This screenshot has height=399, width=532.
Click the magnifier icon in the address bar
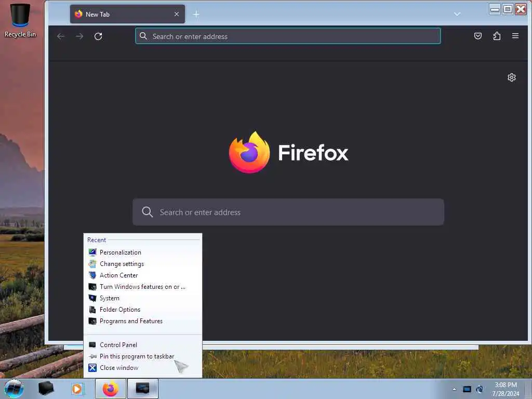pos(143,36)
